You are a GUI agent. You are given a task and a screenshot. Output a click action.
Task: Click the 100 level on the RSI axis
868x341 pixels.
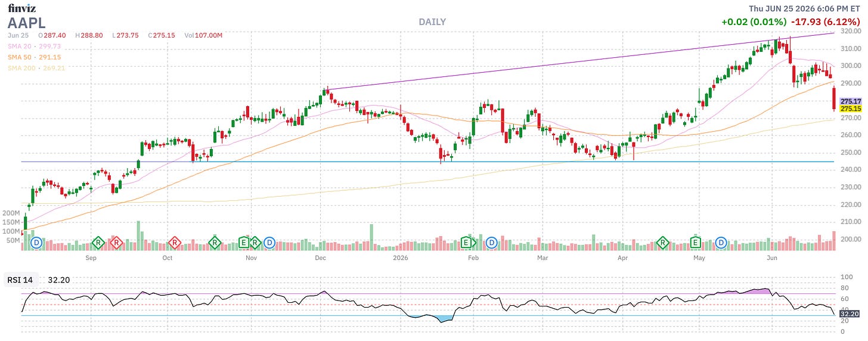click(x=845, y=277)
